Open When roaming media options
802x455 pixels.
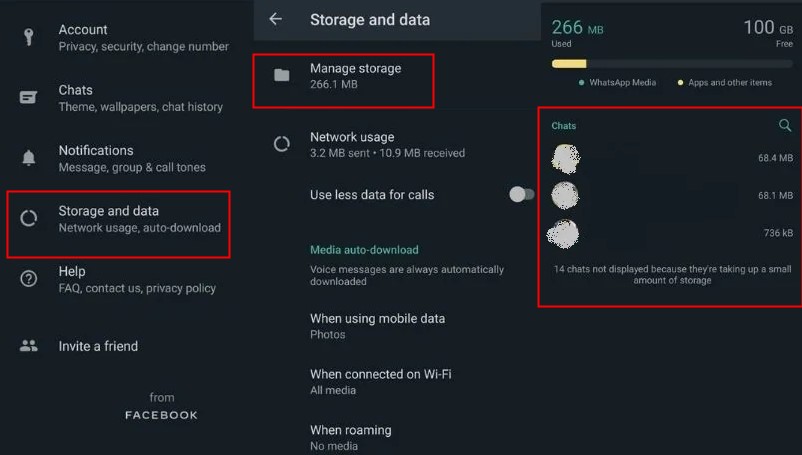(397, 438)
